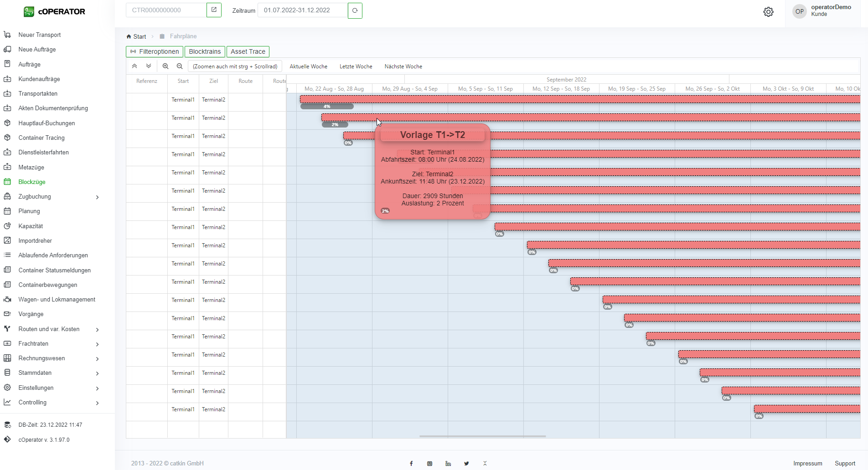Expand the Stammdaten sidebar submenu
This screenshot has height=470, width=868.
point(97,373)
